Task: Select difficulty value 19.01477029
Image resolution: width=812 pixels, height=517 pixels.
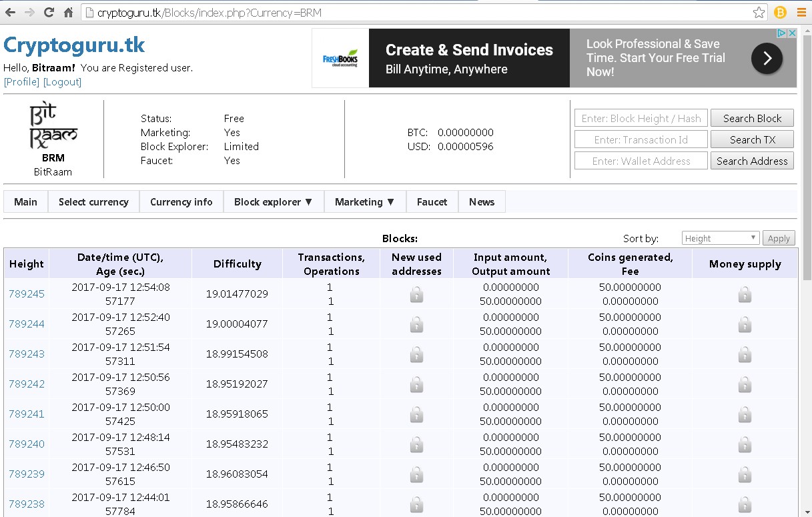Action: (x=237, y=294)
